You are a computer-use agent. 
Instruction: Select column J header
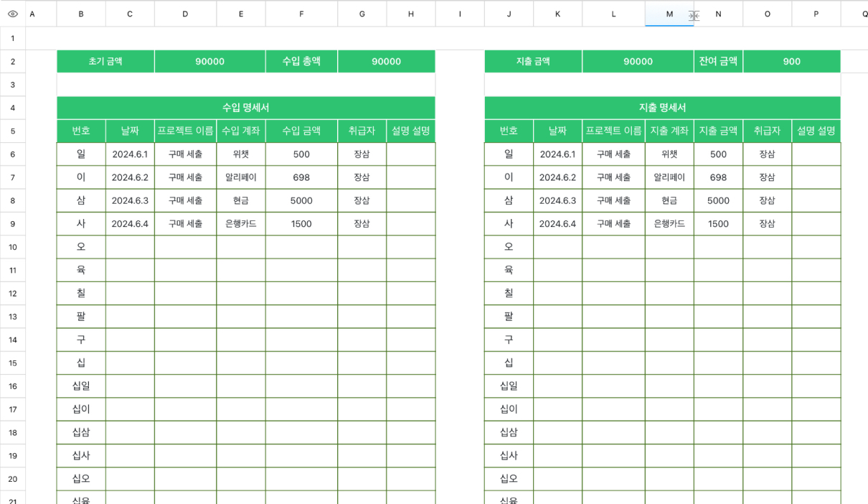(x=509, y=14)
